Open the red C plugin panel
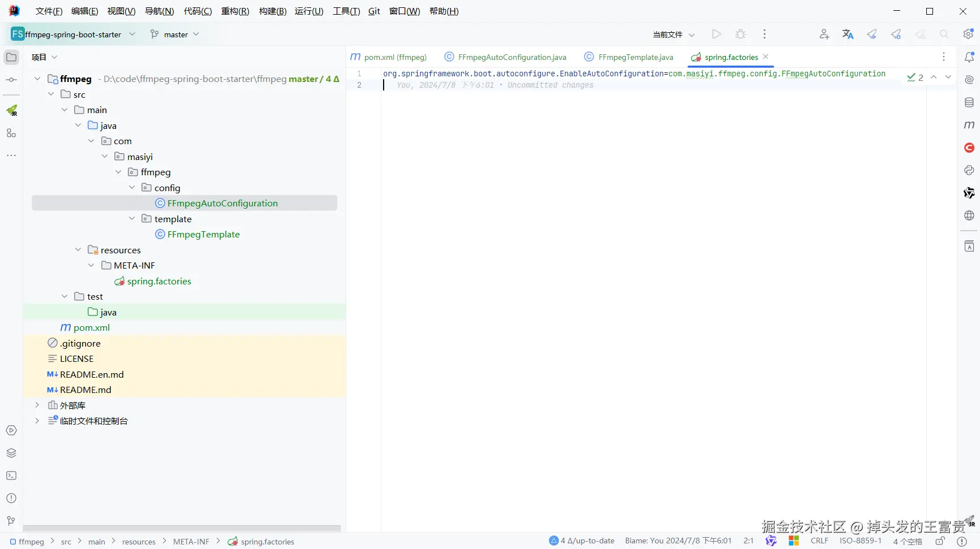The image size is (980, 549). 969,148
